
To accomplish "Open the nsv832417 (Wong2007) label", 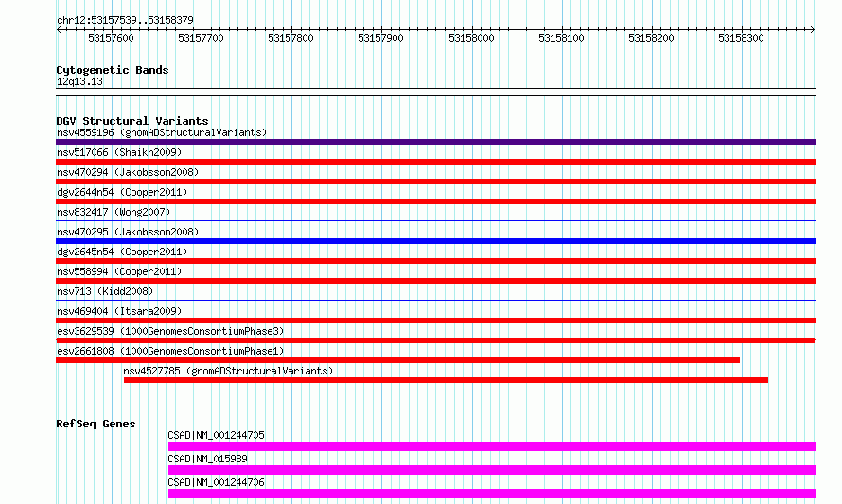I will pos(114,212).
